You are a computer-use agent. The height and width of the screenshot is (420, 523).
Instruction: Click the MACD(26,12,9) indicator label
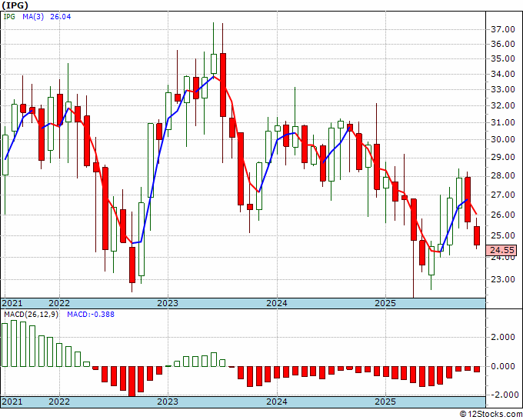coord(31,315)
